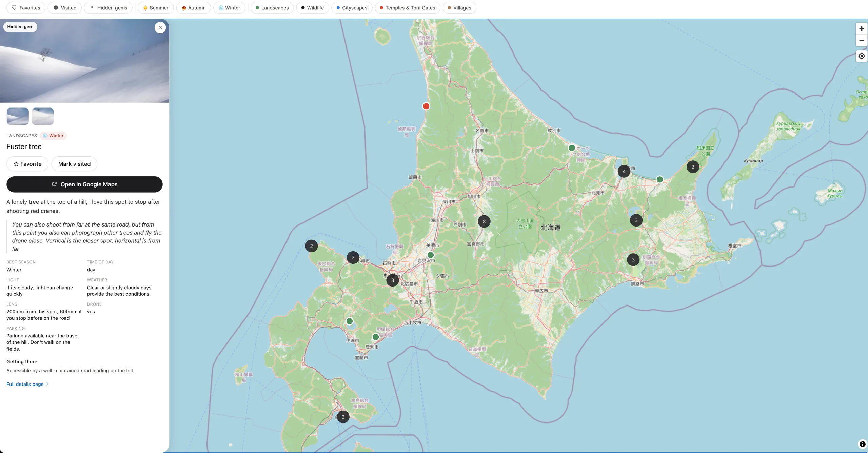
Task: Select the green marker near Abashiri coast
Action: click(572, 148)
